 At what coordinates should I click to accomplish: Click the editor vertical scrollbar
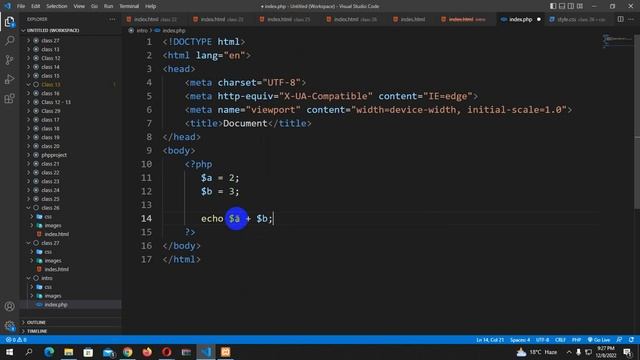[637, 122]
